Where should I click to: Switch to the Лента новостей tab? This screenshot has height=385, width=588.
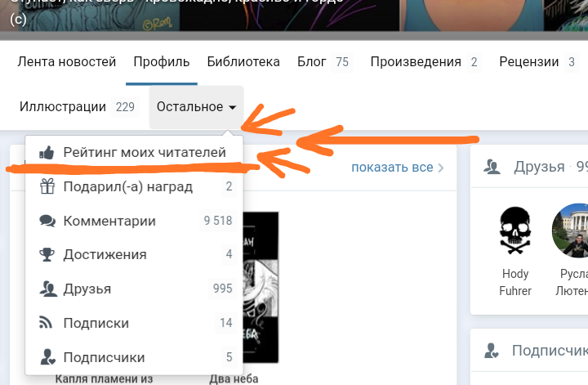(67, 62)
